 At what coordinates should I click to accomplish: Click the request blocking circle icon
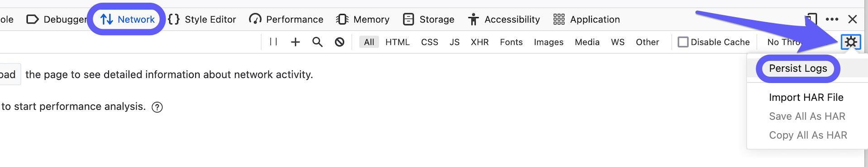point(339,42)
